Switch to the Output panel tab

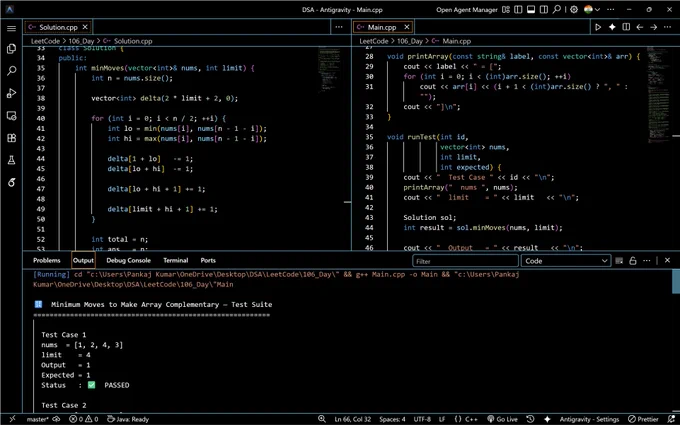83,260
